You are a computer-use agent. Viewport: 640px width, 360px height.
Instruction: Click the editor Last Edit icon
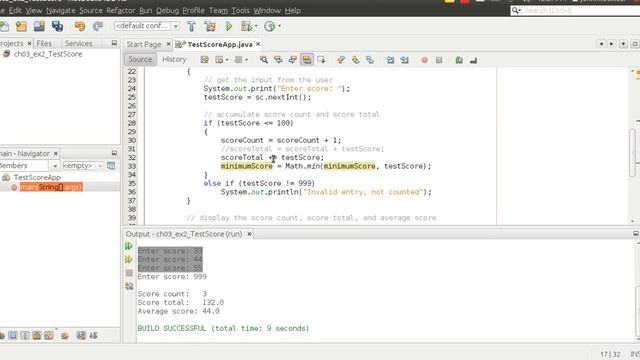(x=204, y=60)
